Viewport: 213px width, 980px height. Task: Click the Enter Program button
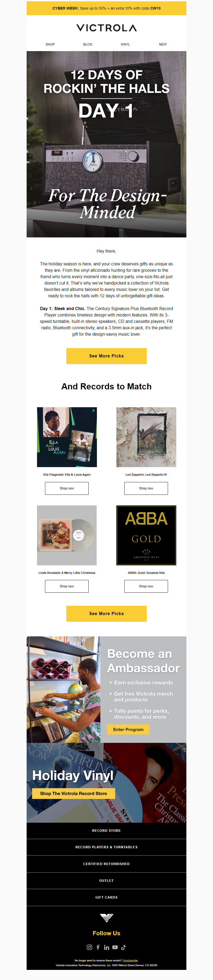pyautogui.click(x=128, y=729)
